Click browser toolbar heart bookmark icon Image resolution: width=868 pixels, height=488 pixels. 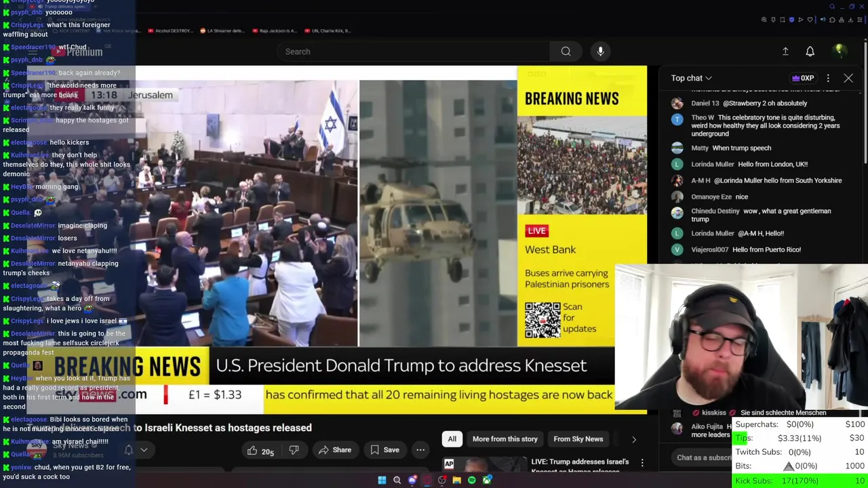point(810,20)
